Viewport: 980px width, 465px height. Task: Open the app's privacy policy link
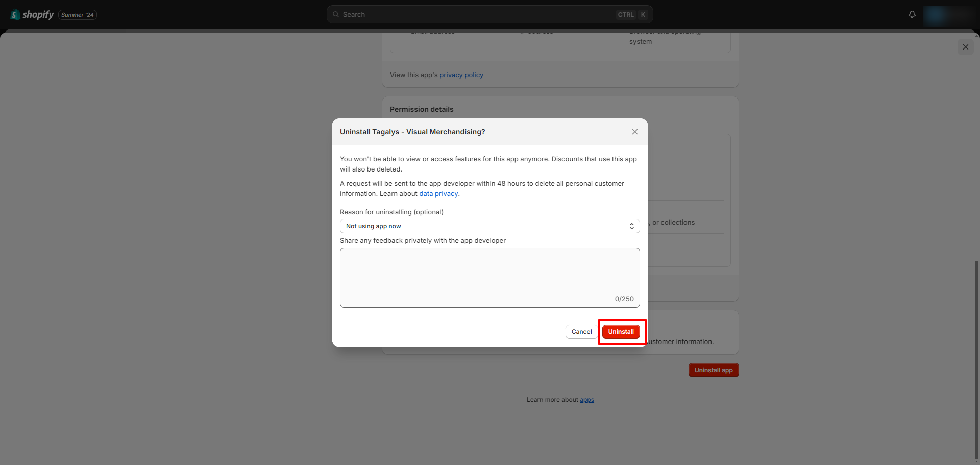coord(461,75)
